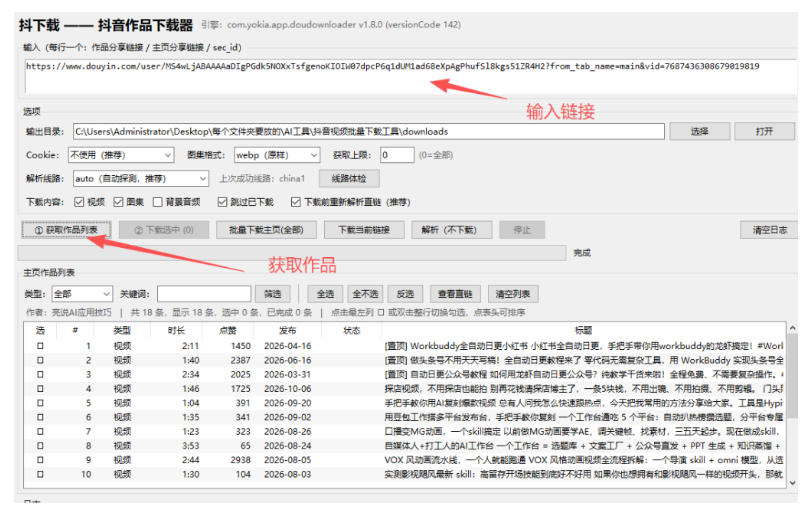Check the box for row 7 口播变MG动画

pyautogui.click(x=40, y=431)
